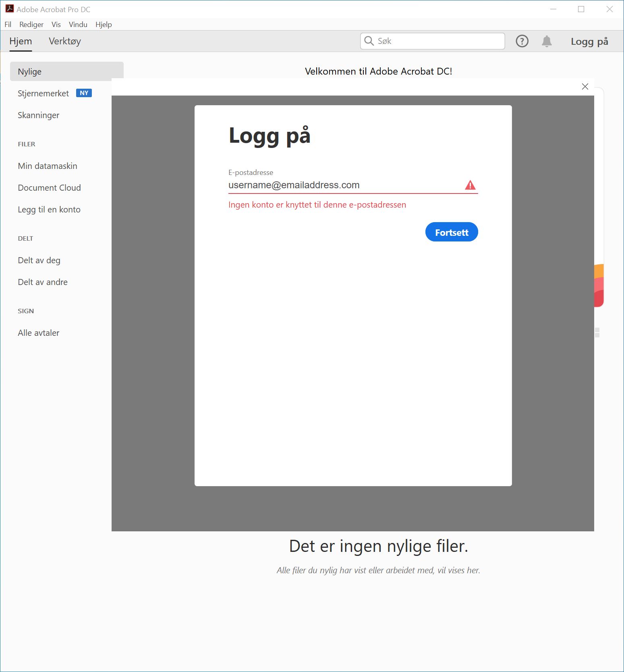Open Min datamaskin in sidebar

coord(48,166)
